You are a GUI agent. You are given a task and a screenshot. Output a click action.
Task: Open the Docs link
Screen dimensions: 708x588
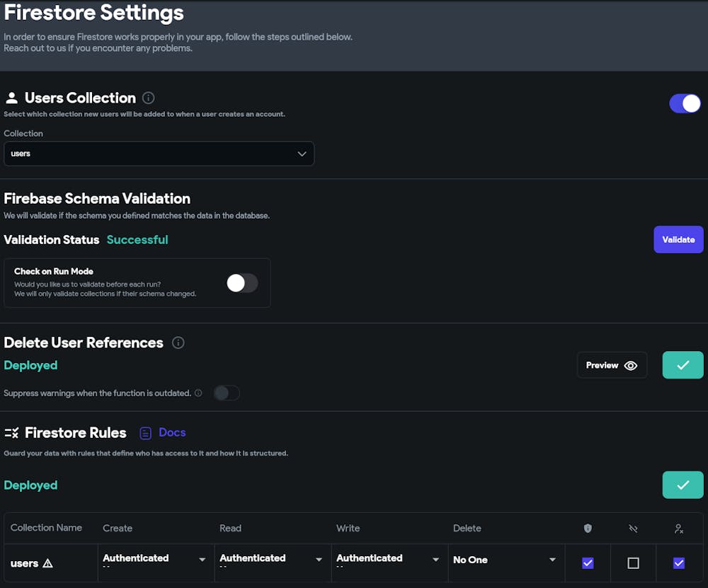point(172,432)
